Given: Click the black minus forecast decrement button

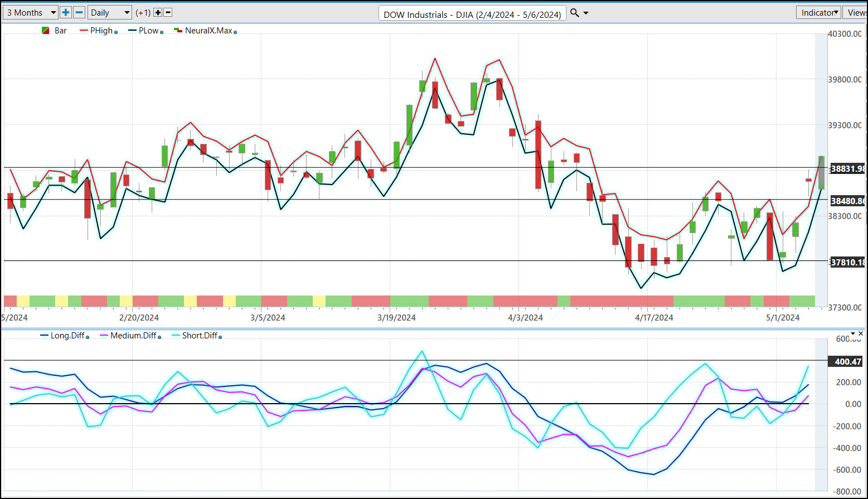Looking at the screenshot, I should coord(168,12).
